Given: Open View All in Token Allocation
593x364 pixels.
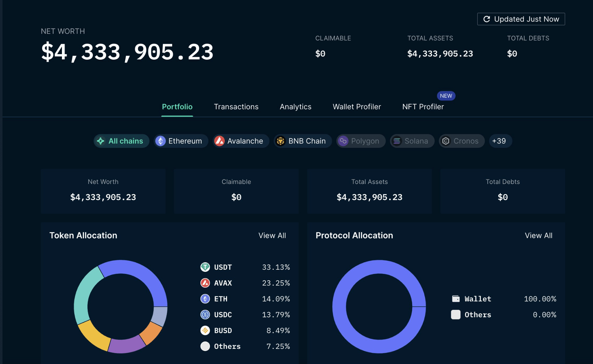Looking at the screenshot, I should (272, 236).
